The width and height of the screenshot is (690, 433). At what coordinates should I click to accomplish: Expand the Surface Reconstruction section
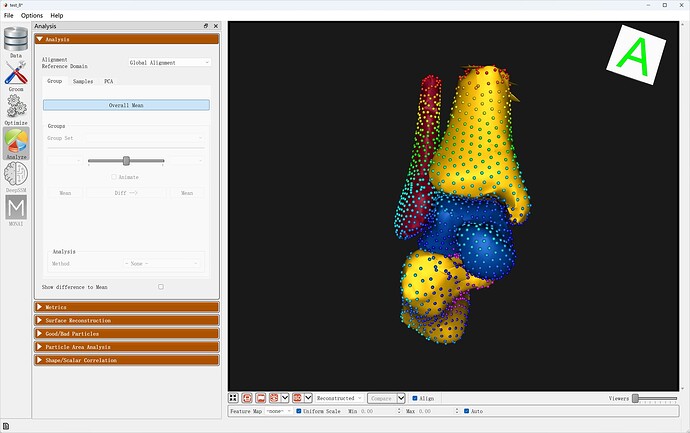(x=127, y=320)
